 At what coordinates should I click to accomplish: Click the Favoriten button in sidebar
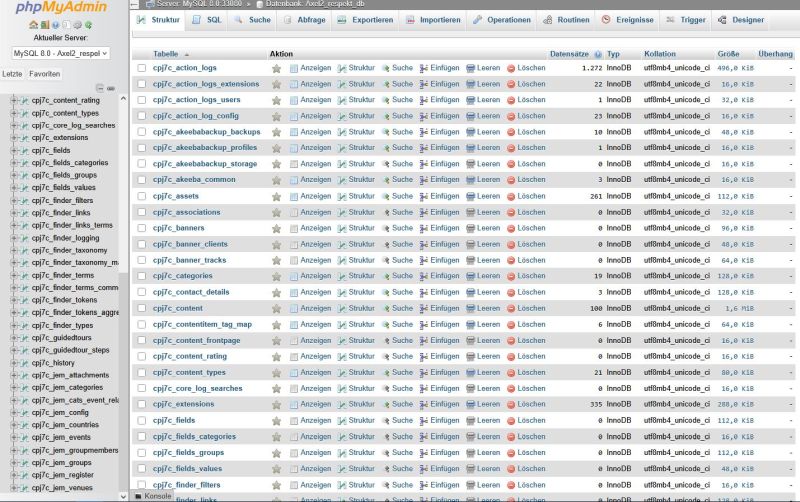pyautogui.click(x=44, y=74)
